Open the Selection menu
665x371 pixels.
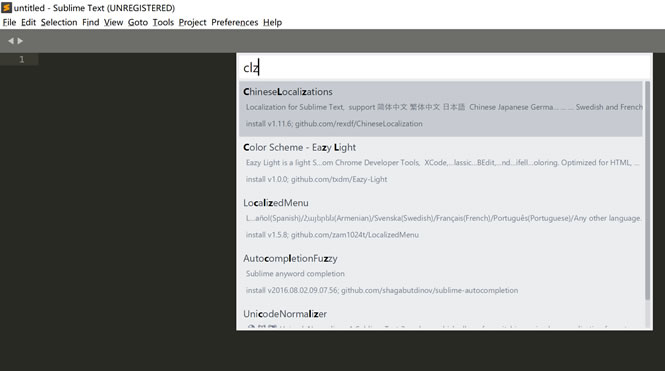(x=59, y=22)
